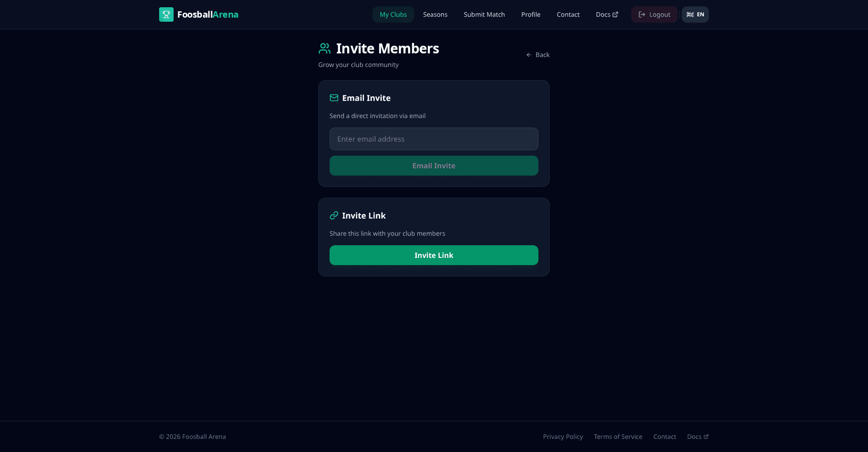Click the FoosballArena trophy logo icon
This screenshot has width=868, height=452.
tap(166, 14)
